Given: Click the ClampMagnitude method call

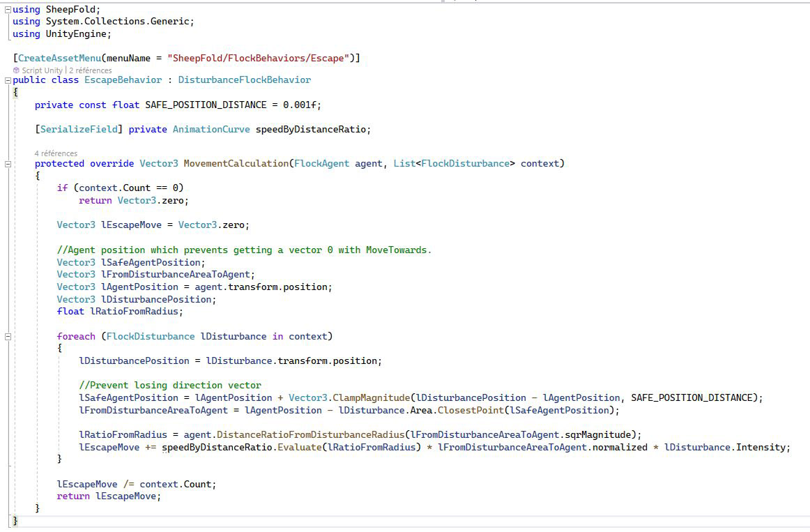Looking at the screenshot, I should tap(371, 397).
